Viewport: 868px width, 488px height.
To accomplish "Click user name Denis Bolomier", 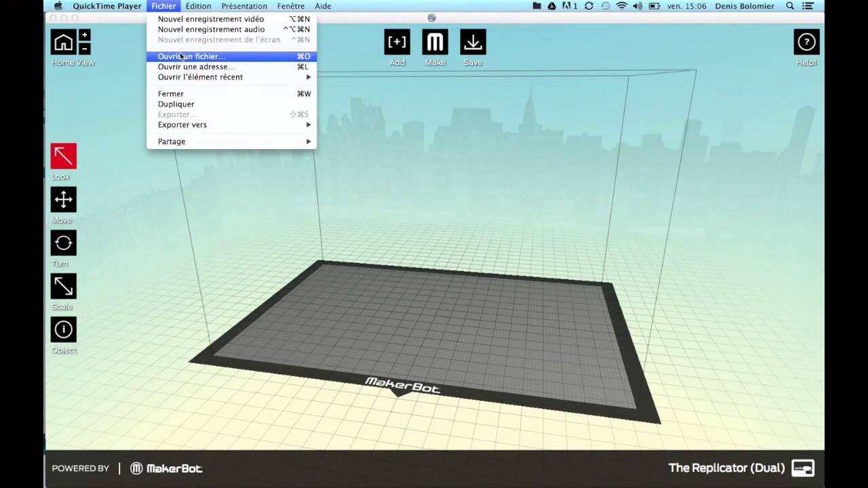I will [745, 6].
